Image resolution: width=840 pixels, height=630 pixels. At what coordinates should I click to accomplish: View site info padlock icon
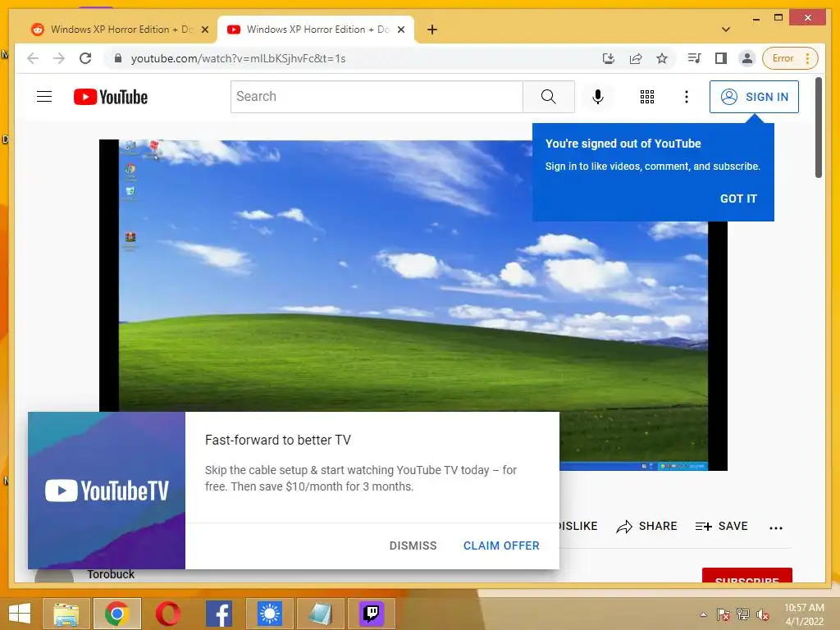coord(118,58)
